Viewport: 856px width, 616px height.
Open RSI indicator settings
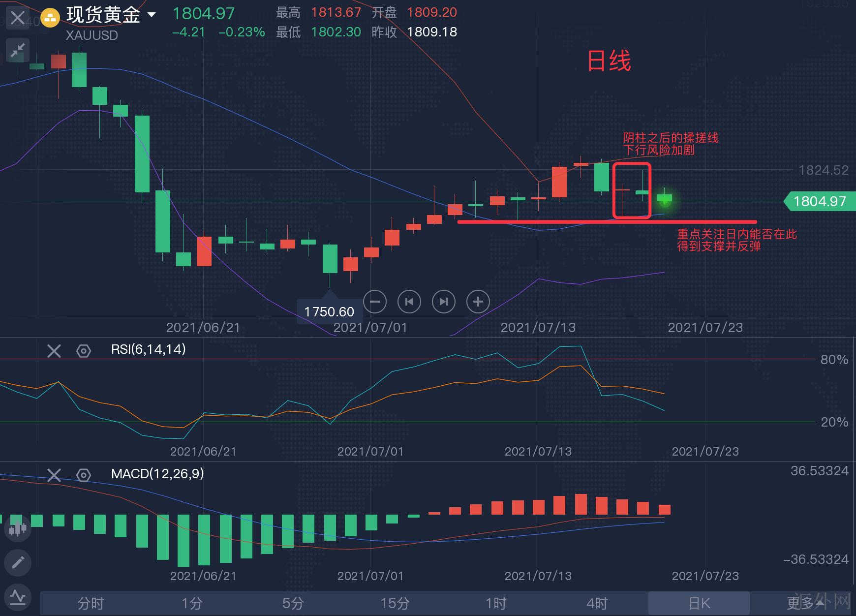click(84, 351)
